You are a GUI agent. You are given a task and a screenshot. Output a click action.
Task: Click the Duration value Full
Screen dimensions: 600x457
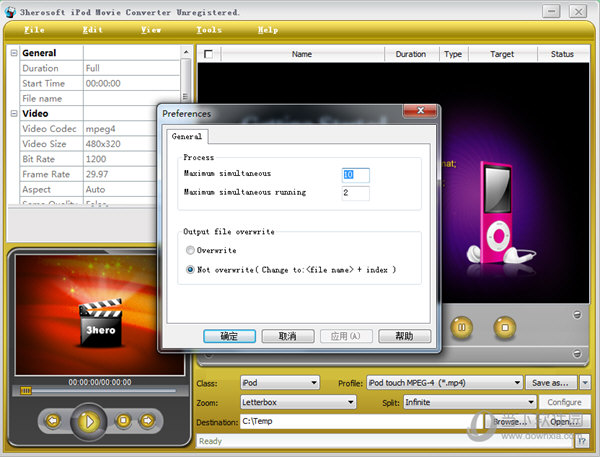(x=93, y=68)
